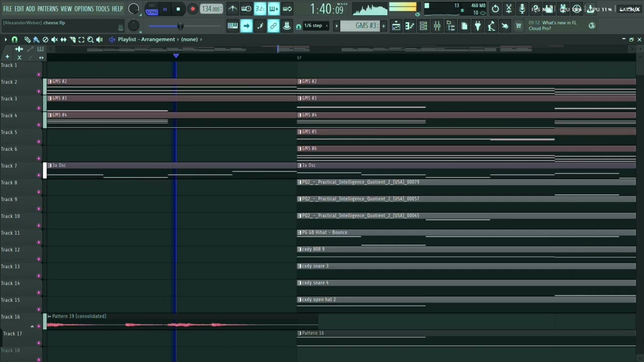Toggle blend recording overdub button
644x362 pixels.
[273, 9]
